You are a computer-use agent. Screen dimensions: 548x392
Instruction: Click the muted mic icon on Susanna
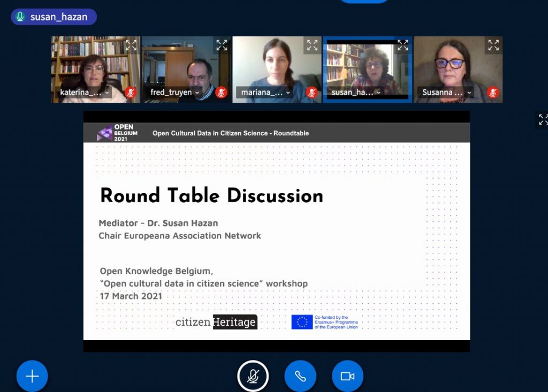click(493, 93)
